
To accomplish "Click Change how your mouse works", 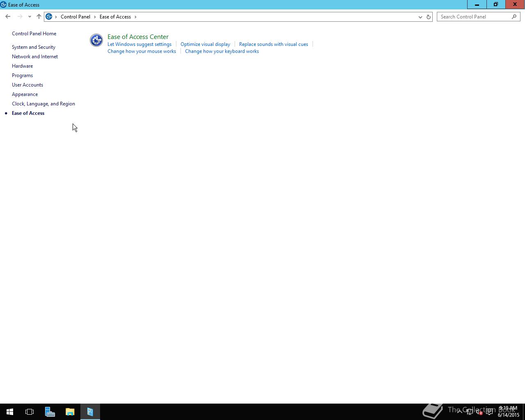I will point(142,51).
